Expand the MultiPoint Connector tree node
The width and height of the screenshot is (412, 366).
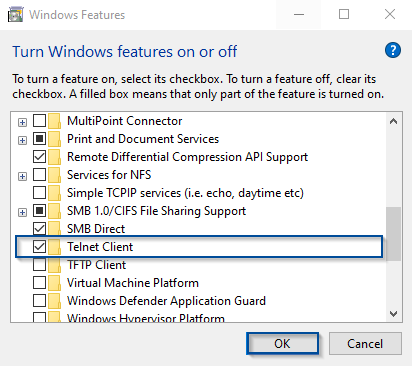22,122
